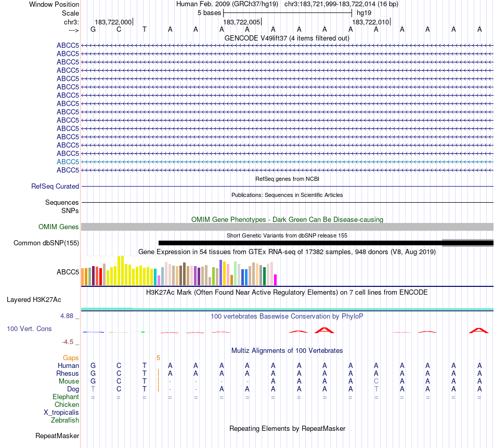Viewport: 494px width, 448px height.
Task: Click the 4.88 PhyloP upper scale value
Action: [67, 316]
